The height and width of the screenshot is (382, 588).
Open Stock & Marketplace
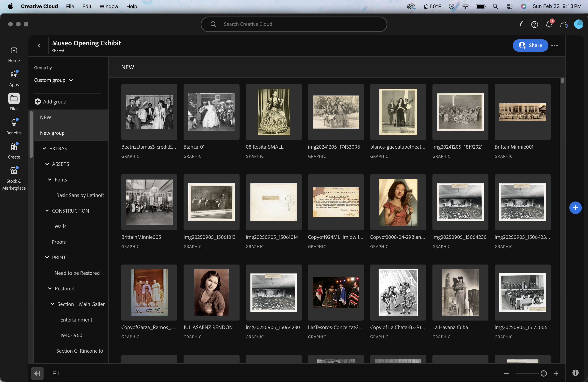[14, 178]
